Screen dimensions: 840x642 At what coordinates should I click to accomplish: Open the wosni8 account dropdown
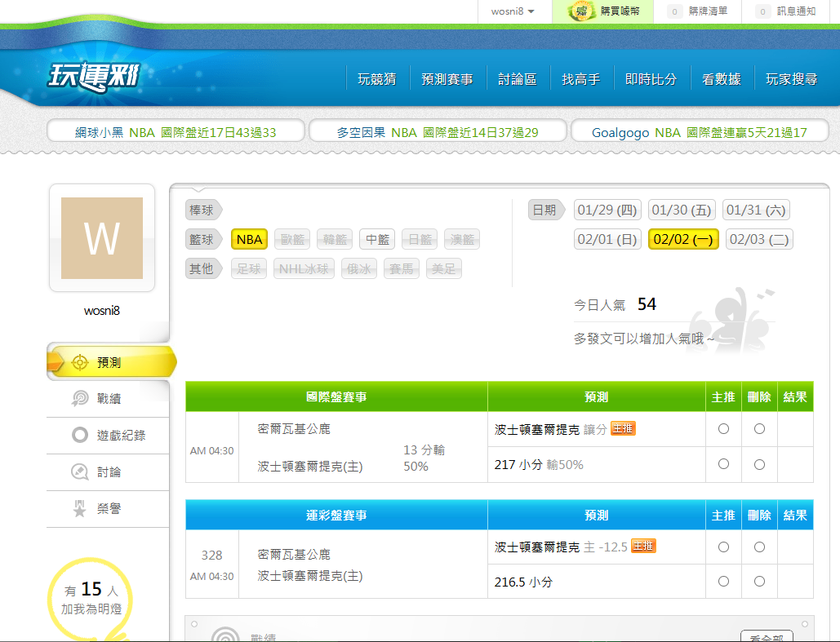[513, 11]
